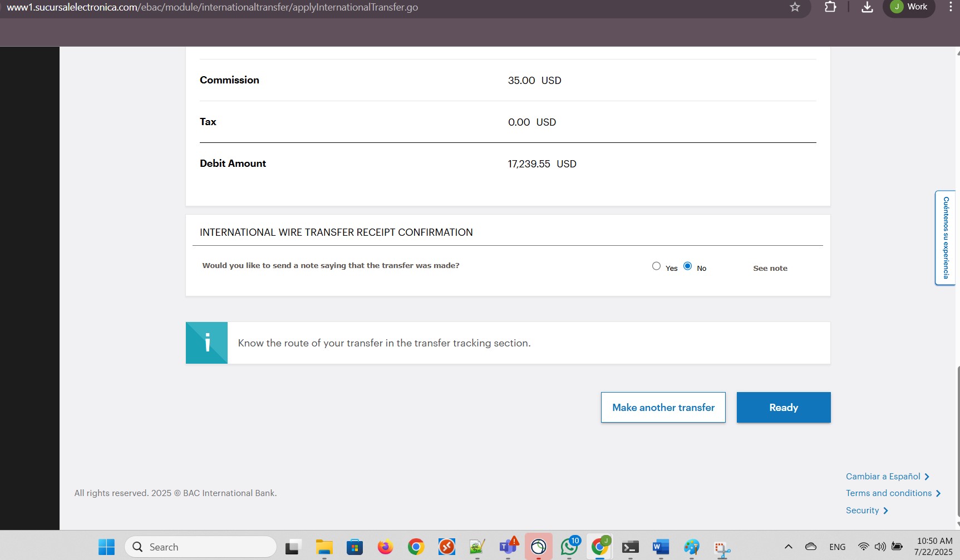
Task: Open the Snipping Tool on the taskbar
Action: click(x=722, y=548)
